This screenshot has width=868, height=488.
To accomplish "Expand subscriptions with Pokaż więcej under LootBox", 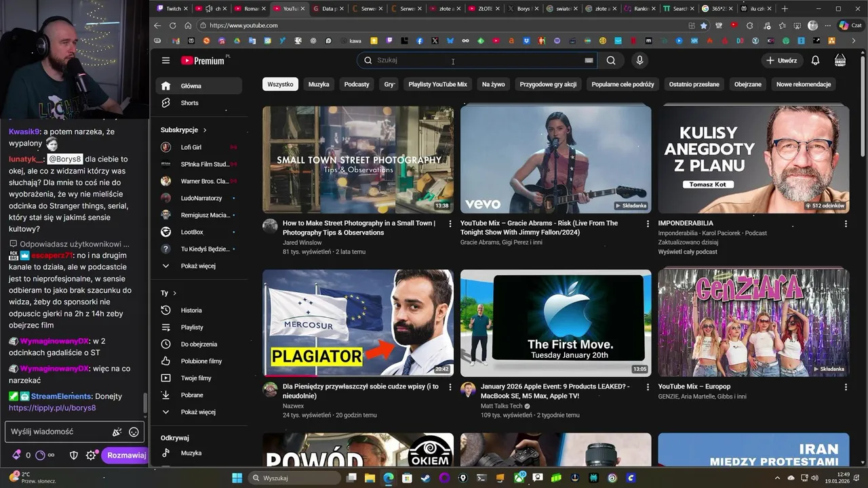I will click(199, 266).
